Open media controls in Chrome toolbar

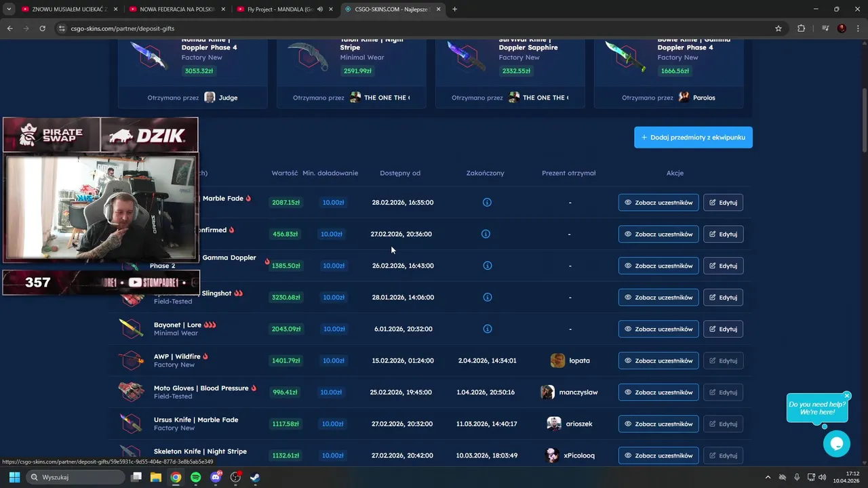pos(825,28)
